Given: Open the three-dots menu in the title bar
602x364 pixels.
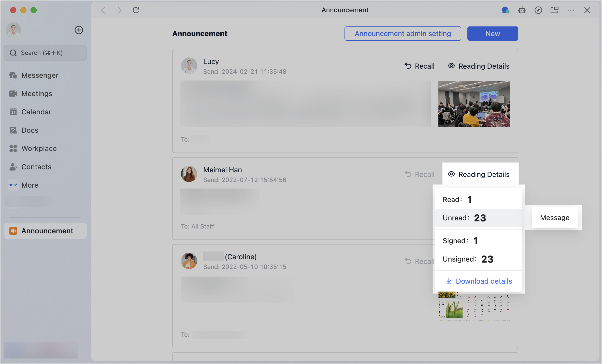Looking at the screenshot, I should pyautogui.click(x=571, y=10).
